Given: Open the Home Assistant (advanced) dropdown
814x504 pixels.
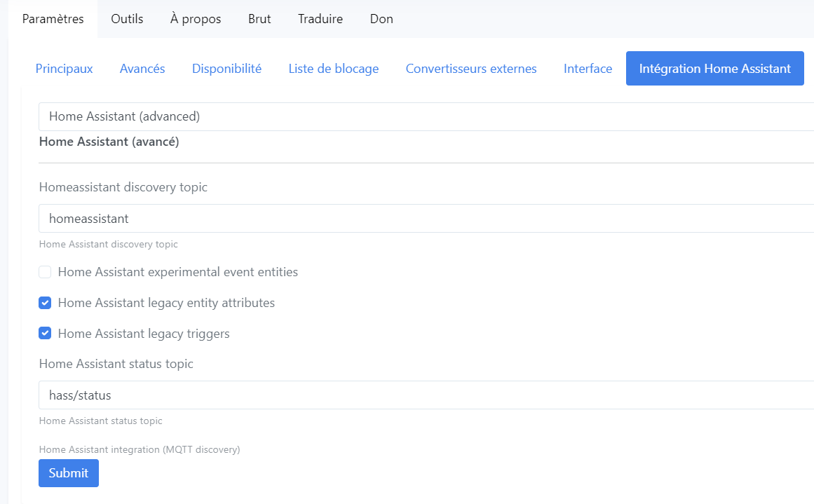Looking at the screenshot, I should (x=426, y=117).
